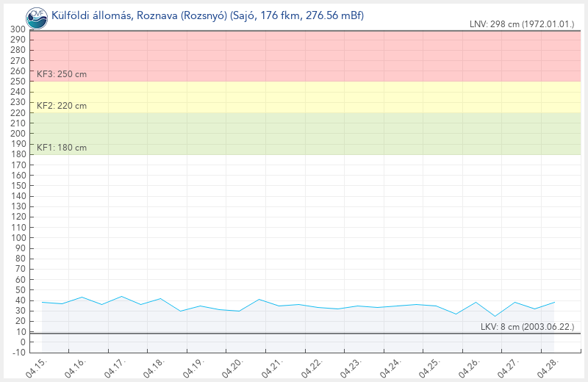Click the KF3: 250 cm threshold label
This screenshot has width=588, height=382.
pos(62,74)
